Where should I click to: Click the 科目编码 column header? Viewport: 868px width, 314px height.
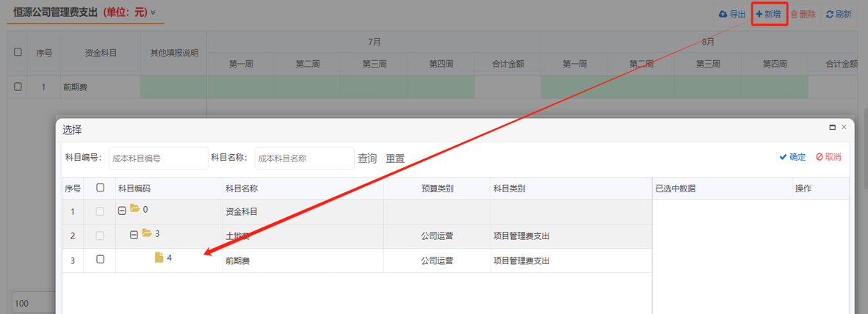(169, 189)
